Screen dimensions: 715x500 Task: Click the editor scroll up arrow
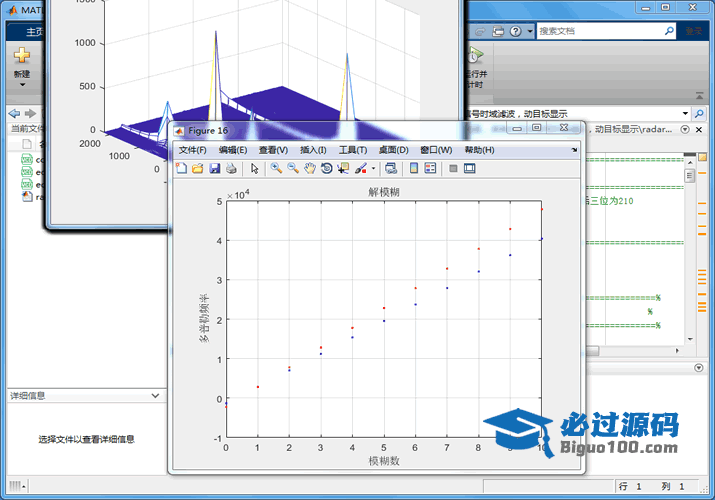(x=690, y=163)
